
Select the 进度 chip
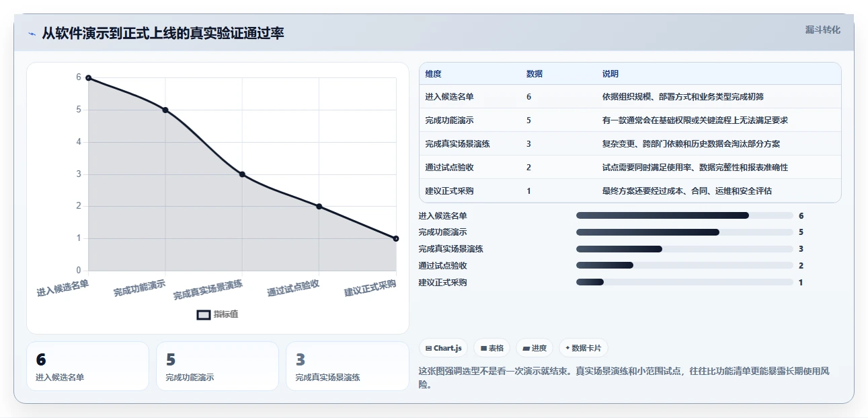pyautogui.click(x=535, y=348)
